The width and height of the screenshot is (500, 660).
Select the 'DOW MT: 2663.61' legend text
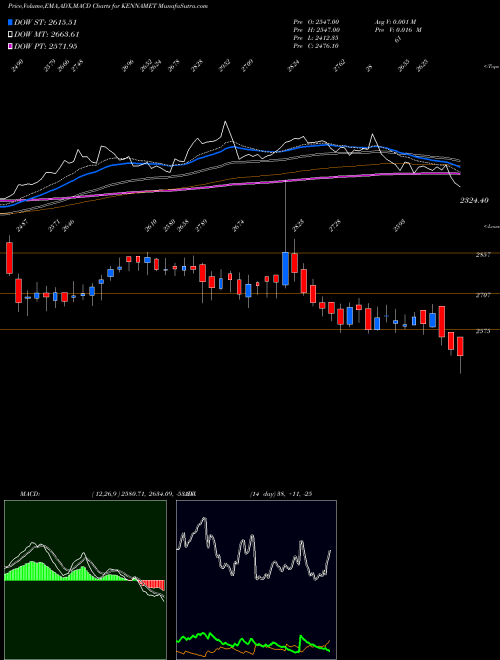[x=47, y=34]
